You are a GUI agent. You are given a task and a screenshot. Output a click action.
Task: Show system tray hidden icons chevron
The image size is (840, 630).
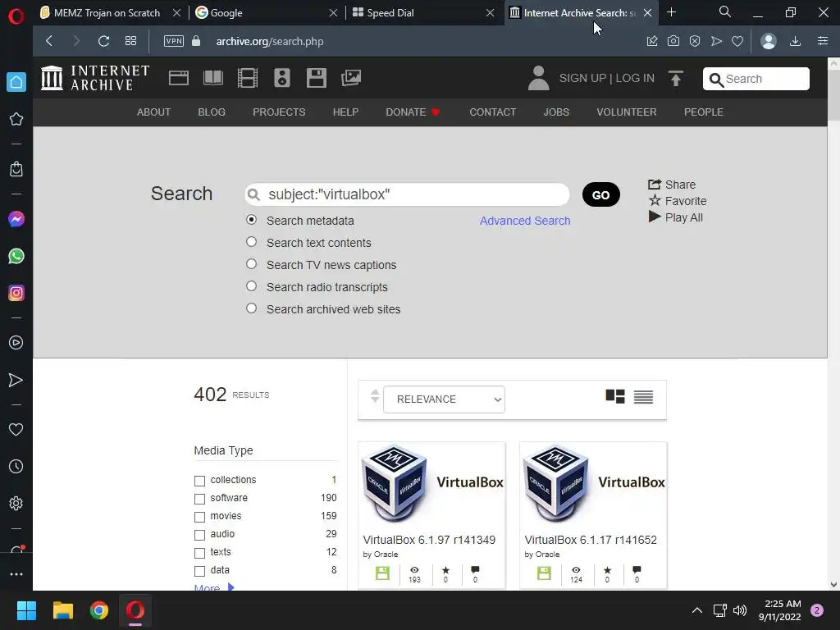coord(697,610)
